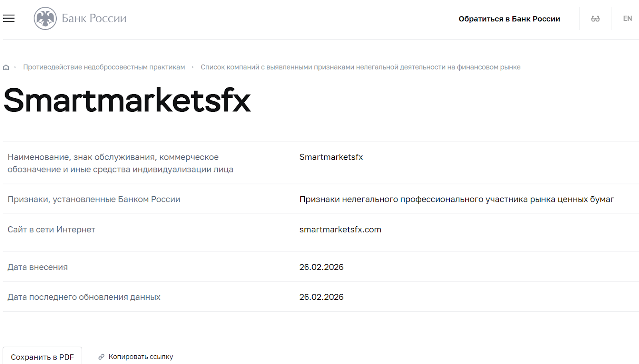Click date value beside Дата последнего обновления данных
This screenshot has width=639, height=364.
tap(321, 297)
